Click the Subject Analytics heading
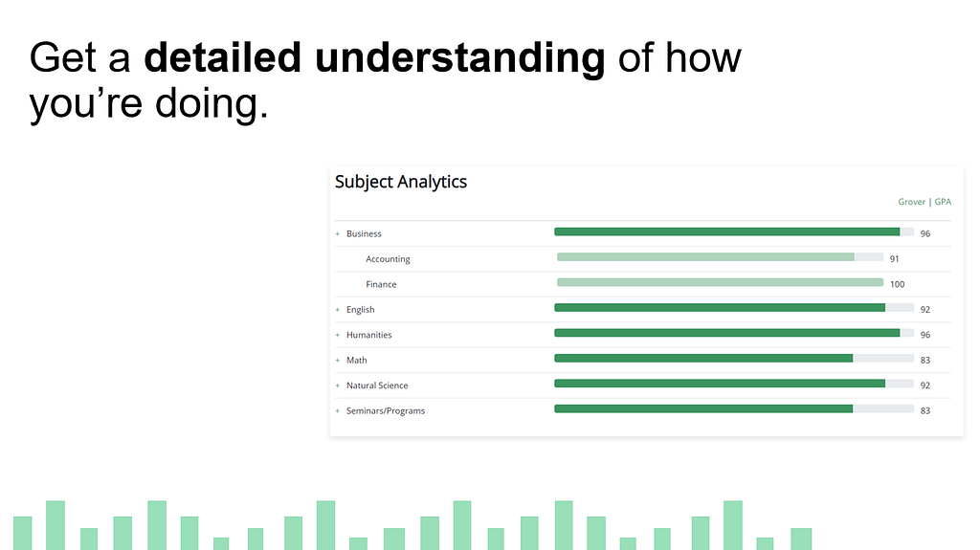This screenshot has width=980, height=550. pos(400,181)
